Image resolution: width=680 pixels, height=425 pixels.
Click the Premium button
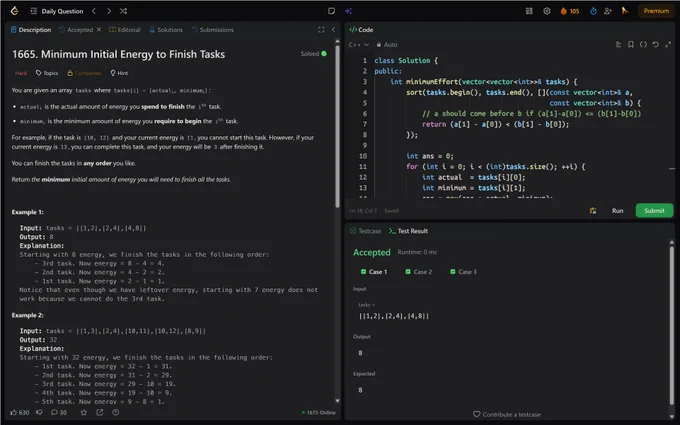pyautogui.click(x=656, y=11)
